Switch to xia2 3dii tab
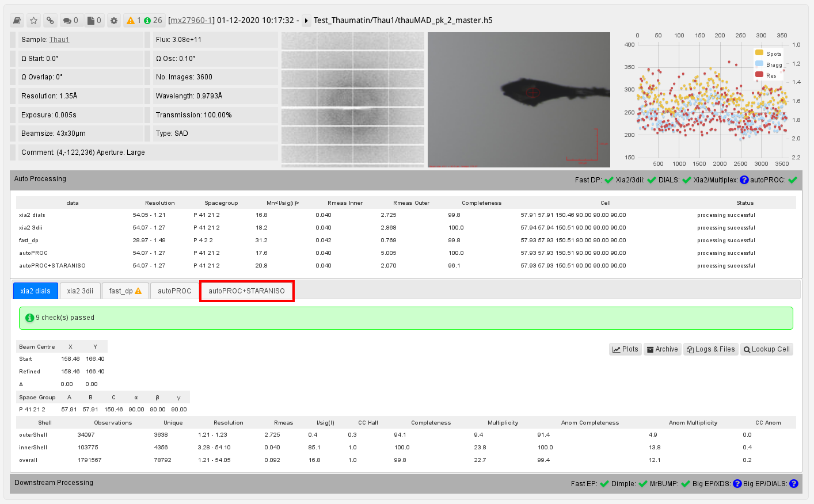The width and height of the screenshot is (814, 504). 80,291
